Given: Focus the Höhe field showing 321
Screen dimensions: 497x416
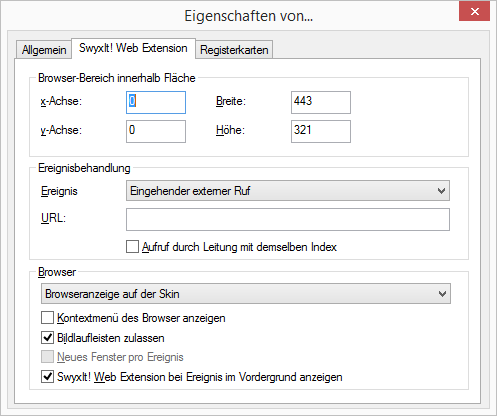Looking at the screenshot, I should click(321, 131).
